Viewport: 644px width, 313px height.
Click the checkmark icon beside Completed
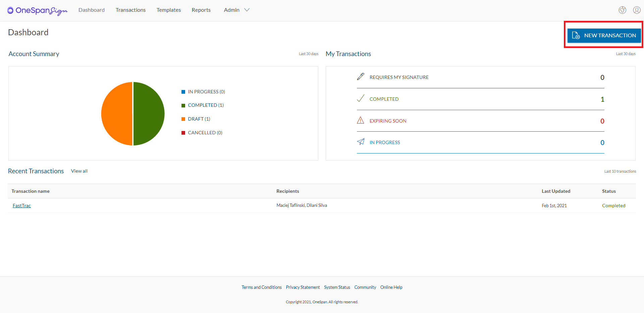361,98
